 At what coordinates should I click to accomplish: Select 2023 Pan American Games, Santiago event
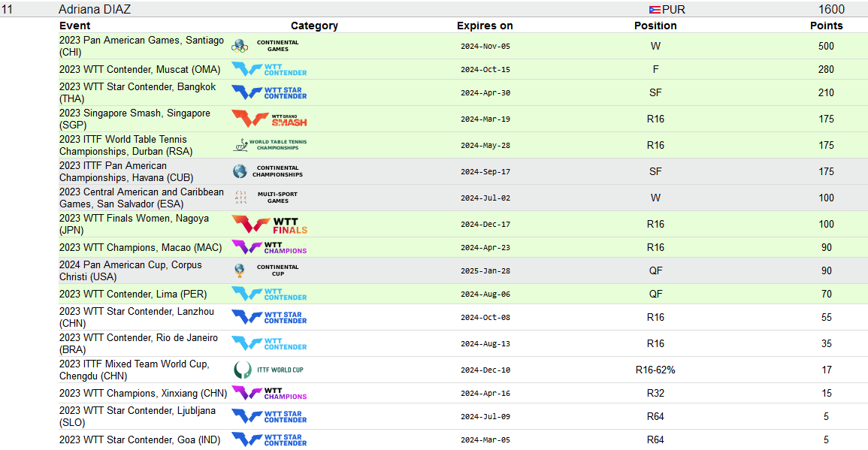[x=142, y=46]
